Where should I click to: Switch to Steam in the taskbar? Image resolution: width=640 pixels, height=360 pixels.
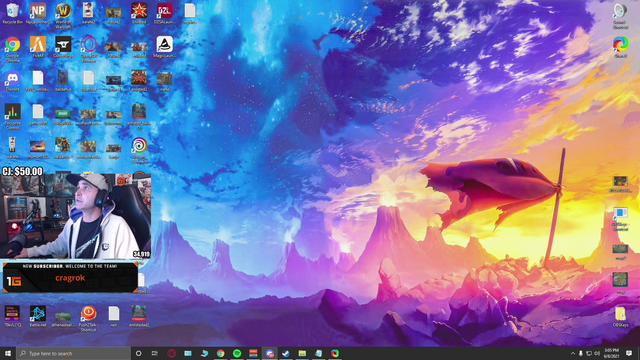click(286, 353)
